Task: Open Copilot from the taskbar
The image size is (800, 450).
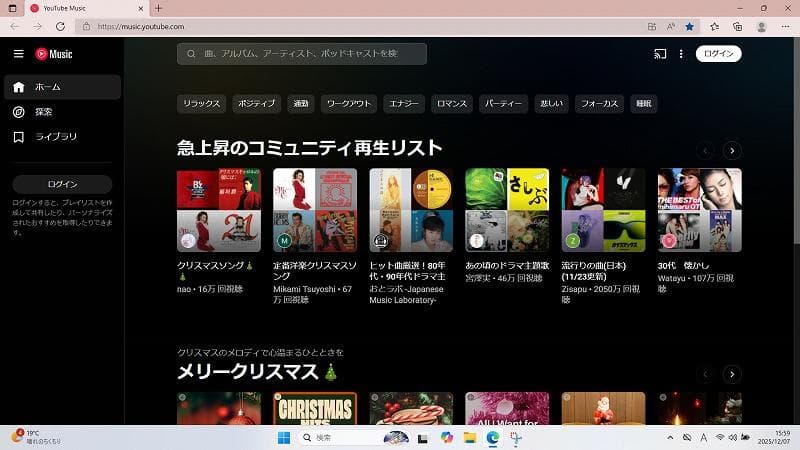Action: pyautogui.click(x=447, y=438)
